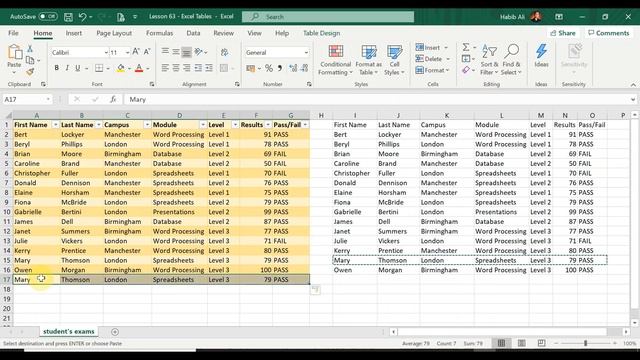Viewport: 640px width, 360px height.
Task: Click the Search box in title bar
Action: click(x=328, y=17)
